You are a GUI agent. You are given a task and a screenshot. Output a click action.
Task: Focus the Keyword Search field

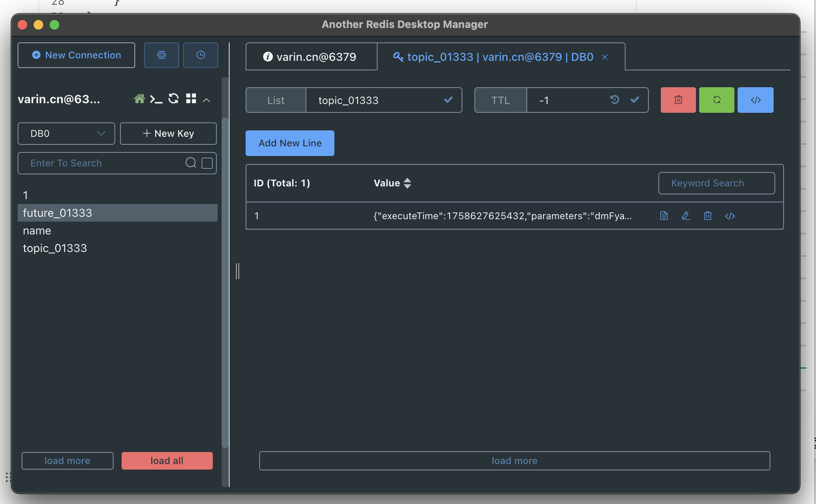tap(717, 183)
